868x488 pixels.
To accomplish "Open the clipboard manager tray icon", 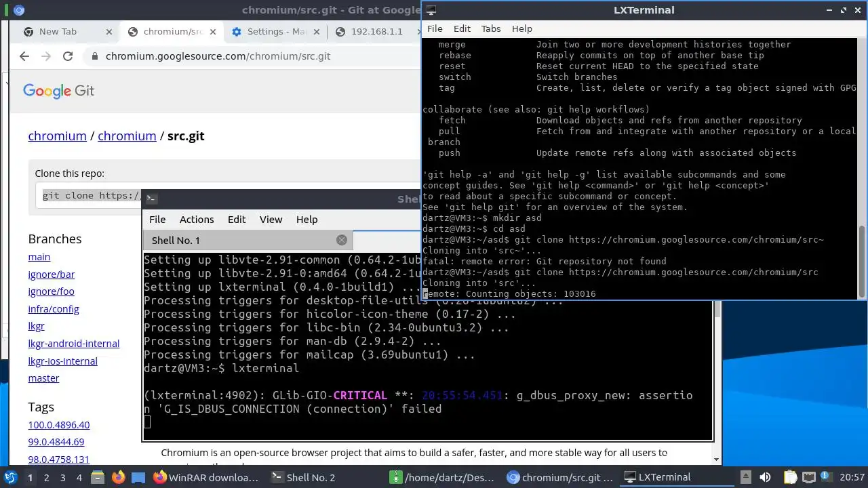I will pyautogui.click(x=791, y=477).
